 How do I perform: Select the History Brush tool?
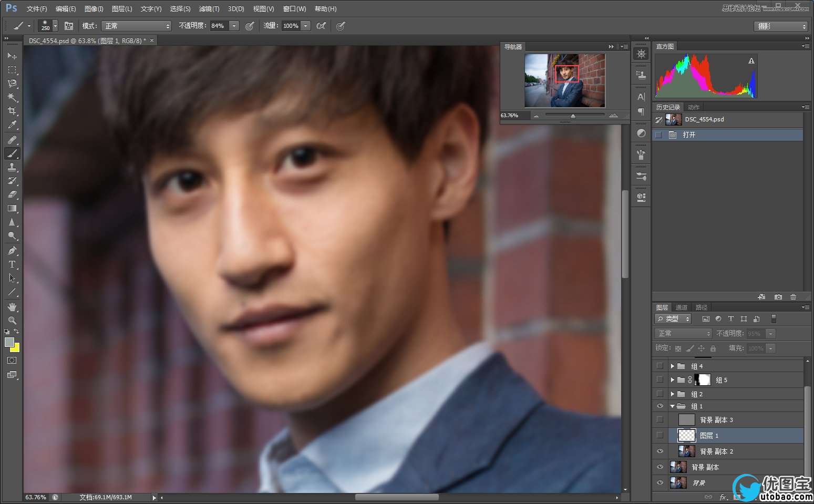12,181
